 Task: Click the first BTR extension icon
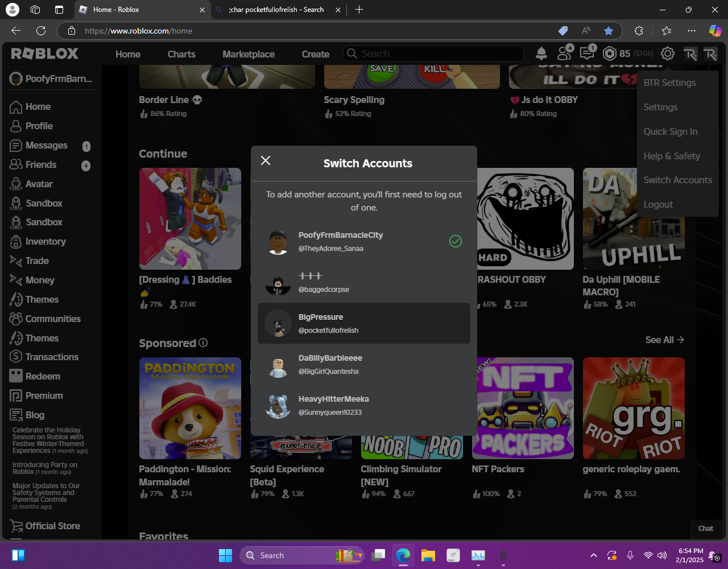pos(690,53)
